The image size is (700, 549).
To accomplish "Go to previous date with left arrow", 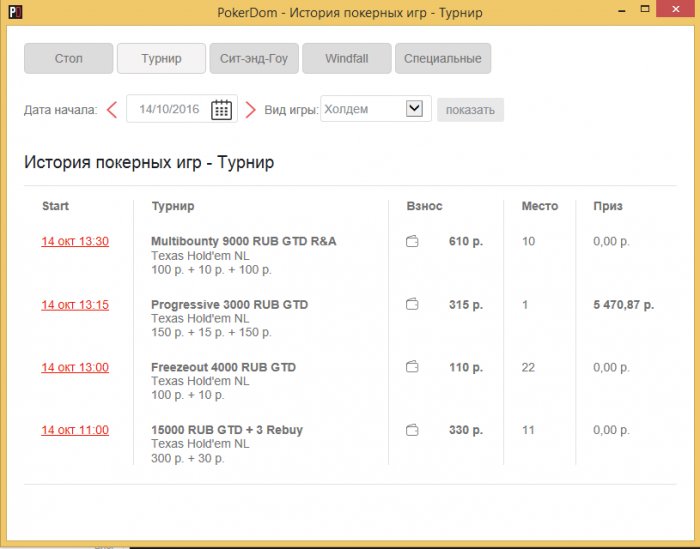I will click(112, 109).
